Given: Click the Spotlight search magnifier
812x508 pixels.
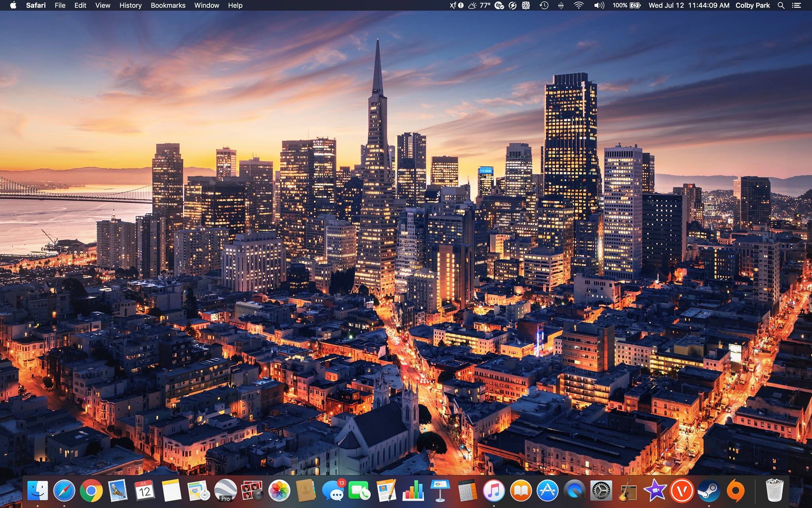Looking at the screenshot, I should click(x=781, y=6).
